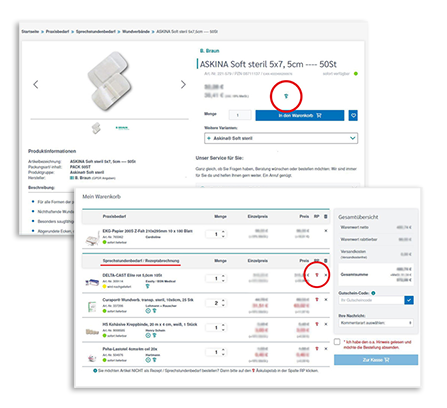Click info icon beside the RP note below the cart

coord(95,371)
